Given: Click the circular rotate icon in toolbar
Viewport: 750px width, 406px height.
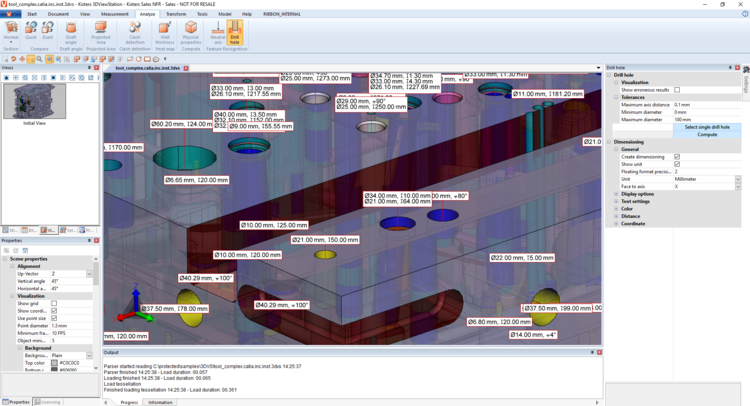Looking at the screenshot, I should pos(139,59).
